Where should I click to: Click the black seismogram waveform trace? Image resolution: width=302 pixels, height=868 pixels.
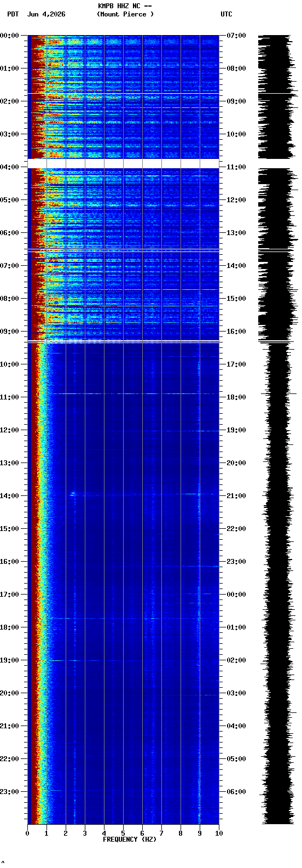(x=277, y=430)
